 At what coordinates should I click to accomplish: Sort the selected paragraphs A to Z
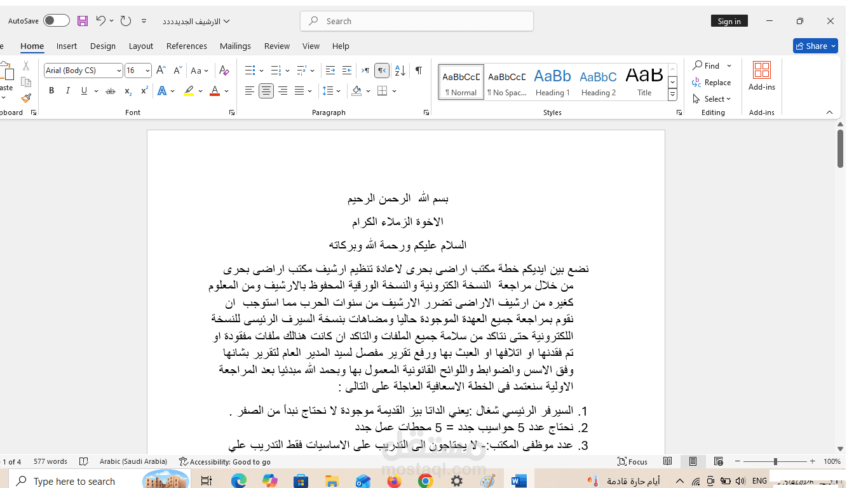click(400, 71)
